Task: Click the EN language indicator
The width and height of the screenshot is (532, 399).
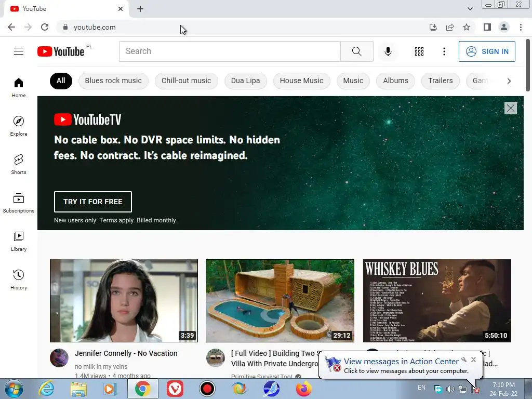Action: (421, 388)
